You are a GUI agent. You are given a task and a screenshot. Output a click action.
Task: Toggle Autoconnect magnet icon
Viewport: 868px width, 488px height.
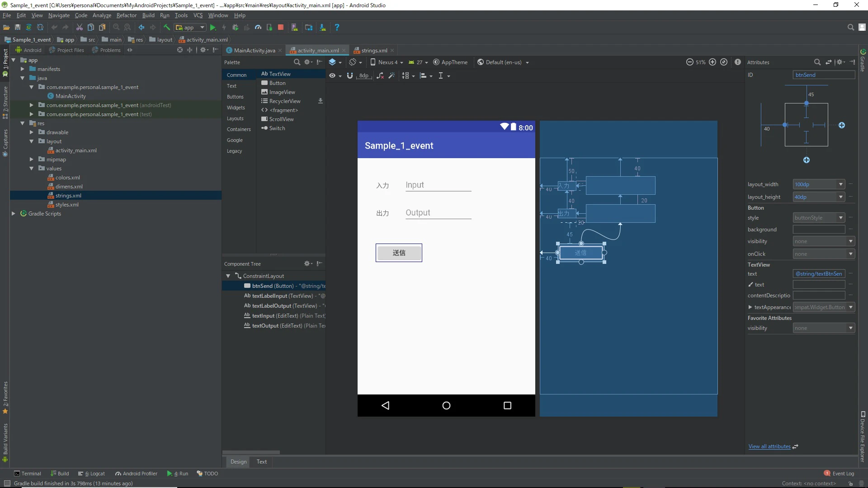click(349, 75)
